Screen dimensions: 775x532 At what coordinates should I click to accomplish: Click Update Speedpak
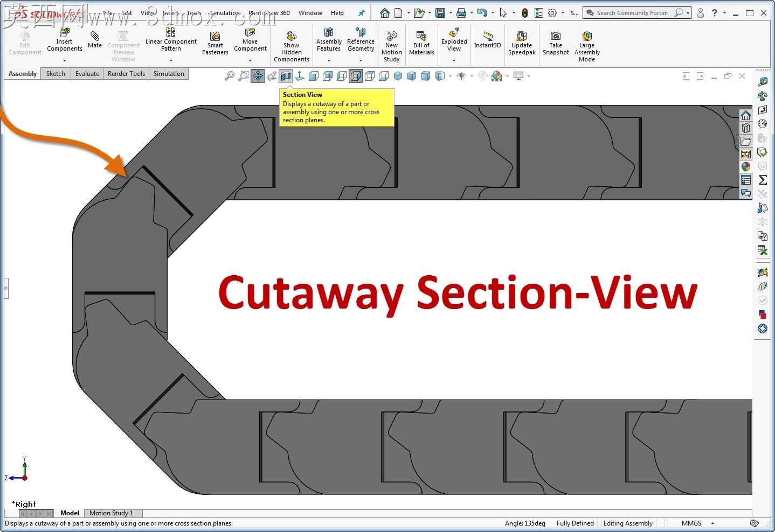[522, 43]
